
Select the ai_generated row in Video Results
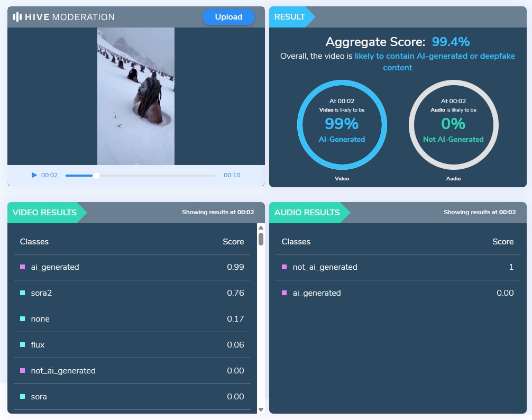(132, 267)
